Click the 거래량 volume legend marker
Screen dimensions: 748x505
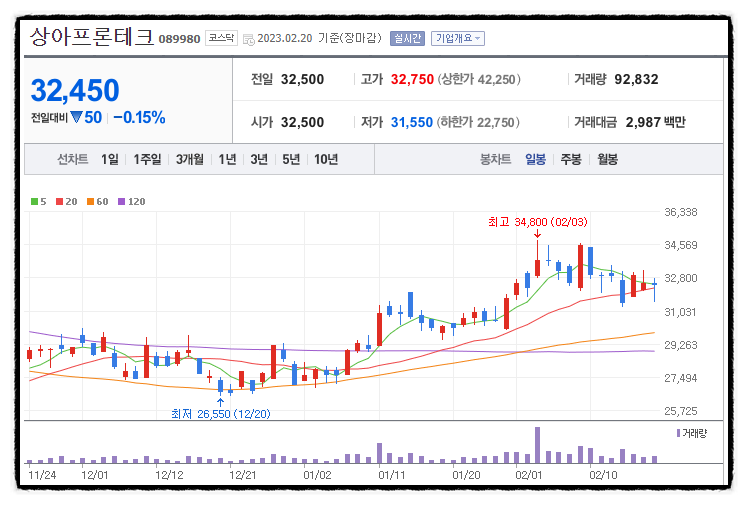click(678, 433)
